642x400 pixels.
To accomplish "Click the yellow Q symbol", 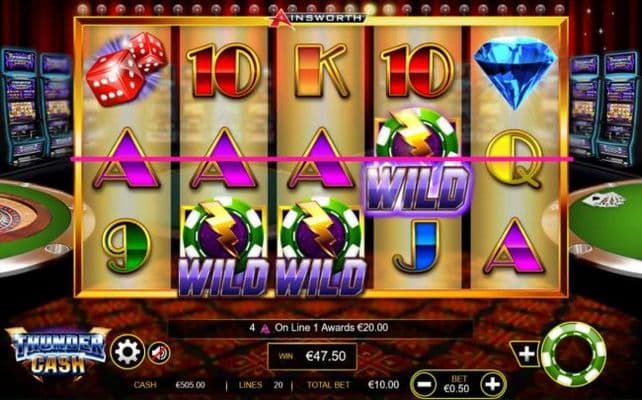I will click(x=514, y=159).
